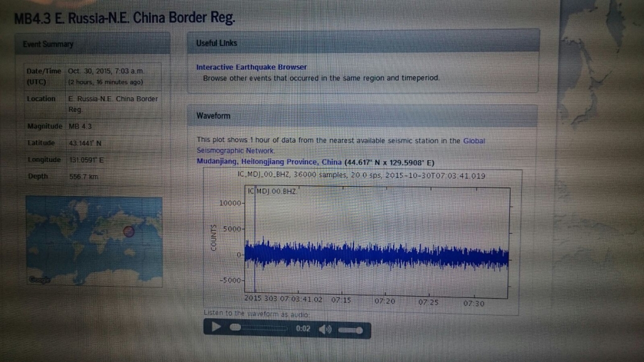Mute the audio with the speaker icon

click(x=325, y=329)
